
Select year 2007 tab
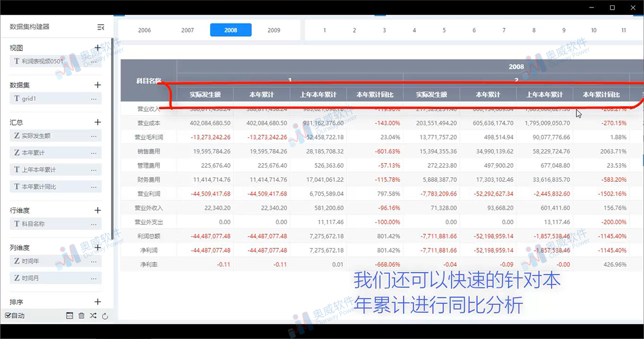point(187,31)
